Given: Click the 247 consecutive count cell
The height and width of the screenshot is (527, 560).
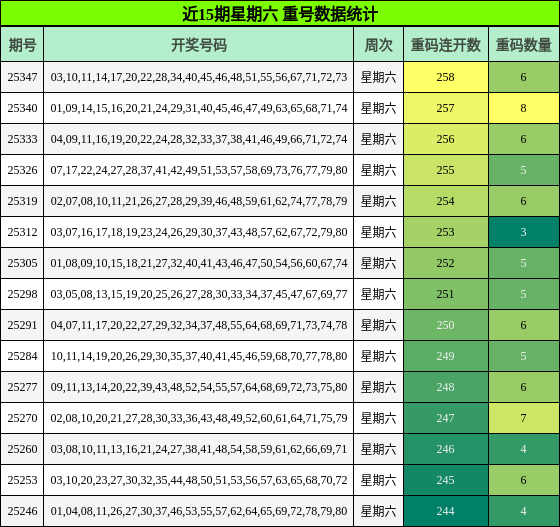Looking at the screenshot, I should point(446,418).
